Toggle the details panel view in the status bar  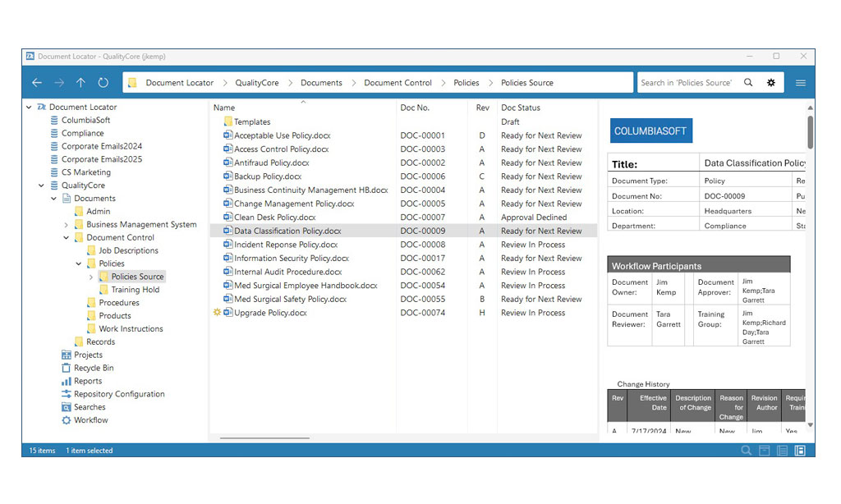(x=800, y=451)
